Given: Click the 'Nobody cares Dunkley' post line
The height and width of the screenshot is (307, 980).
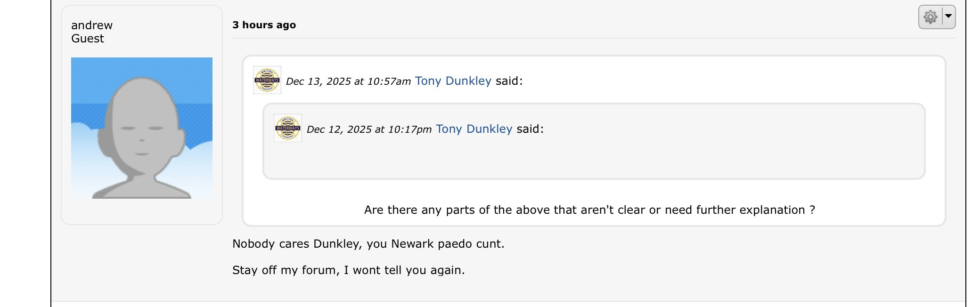Looking at the screenshot, I should 368,244.
